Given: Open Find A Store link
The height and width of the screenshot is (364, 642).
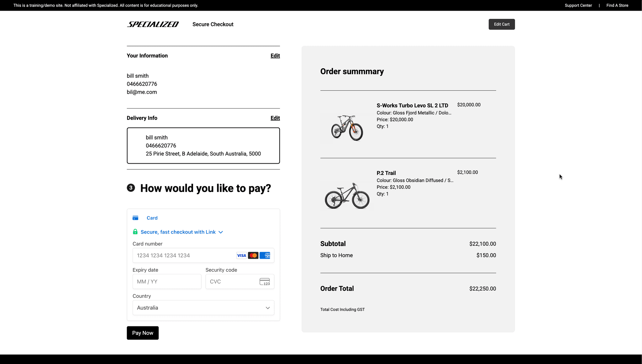Looking at the screenshot, I should [617, 5].
